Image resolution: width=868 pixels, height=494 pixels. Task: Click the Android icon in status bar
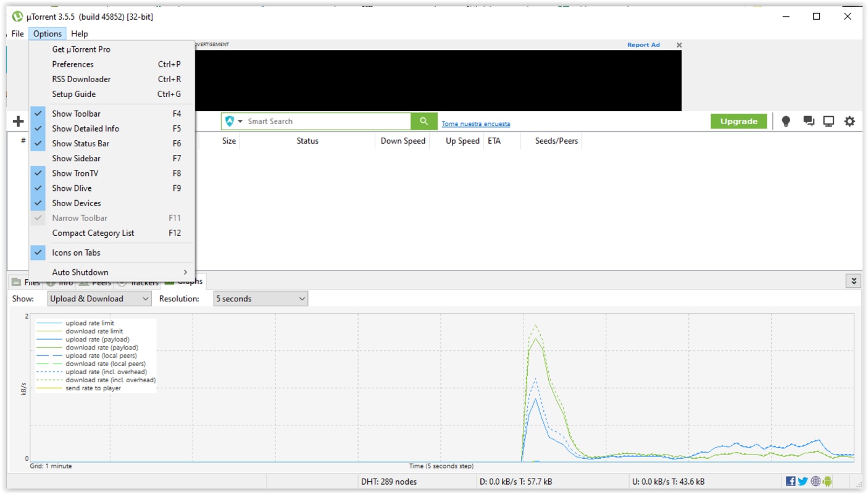point(828,481)
